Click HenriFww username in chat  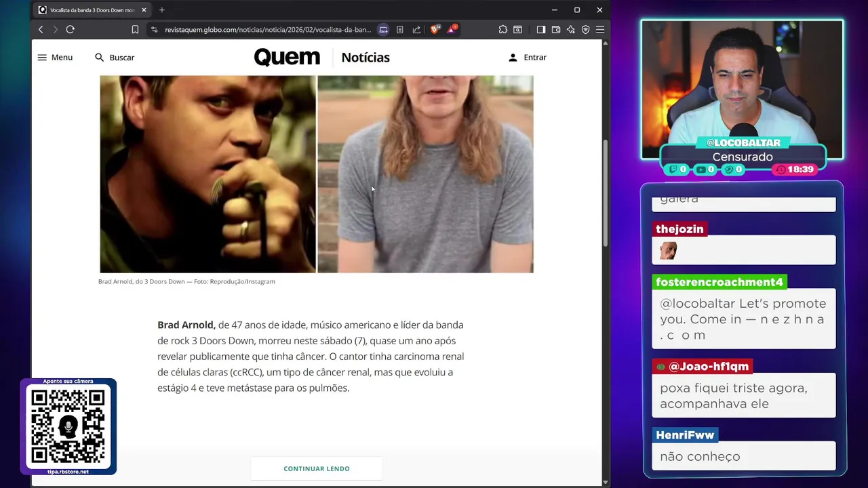click(685, 435)
